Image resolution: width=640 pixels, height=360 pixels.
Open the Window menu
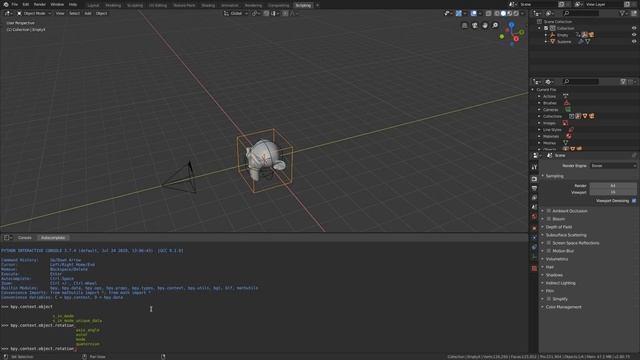57,4
